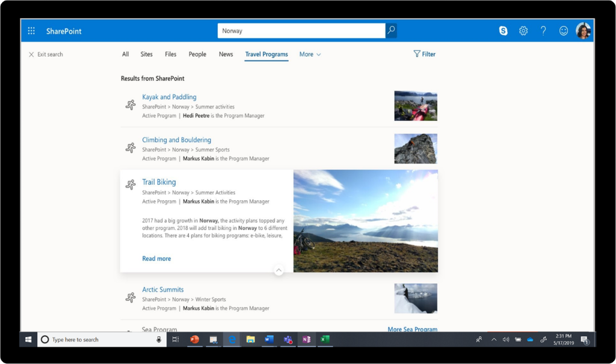Open the SharePoint app launcher waffle icon
Image resolution: width=616 pixels, height=364 pixels.
click(x=31, y=30)
